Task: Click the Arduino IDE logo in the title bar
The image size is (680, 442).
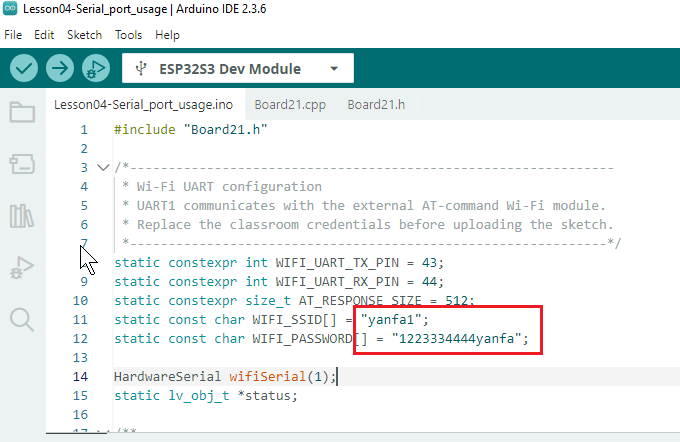Action: click(x=10, y=8)
